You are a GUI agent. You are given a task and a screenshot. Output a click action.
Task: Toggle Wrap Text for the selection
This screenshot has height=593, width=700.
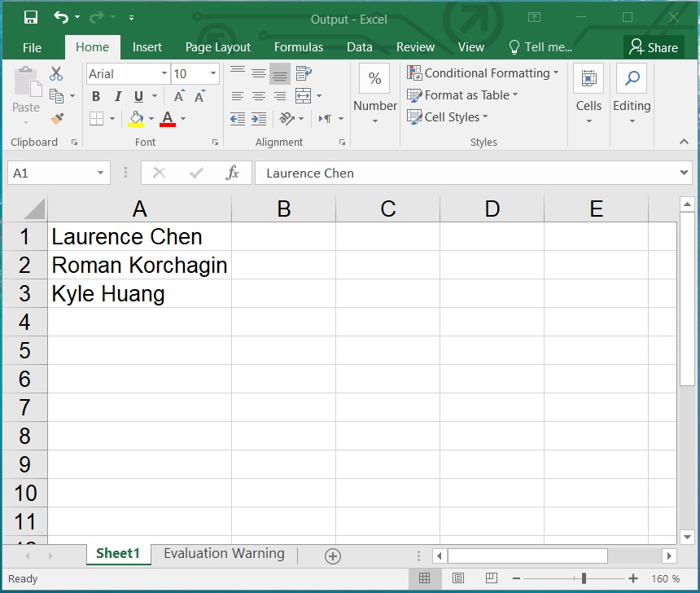pyautogui.click(x=303, y=72)
